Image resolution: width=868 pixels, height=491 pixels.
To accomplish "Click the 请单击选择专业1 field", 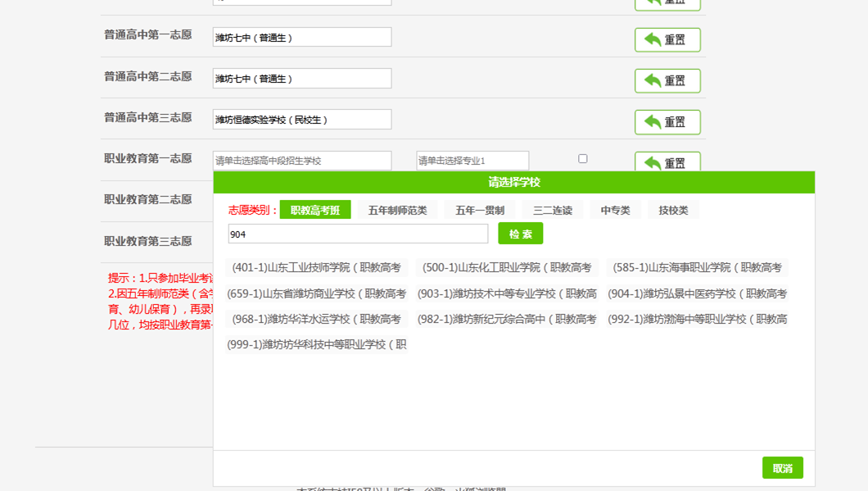I will (x=472, y=161).
